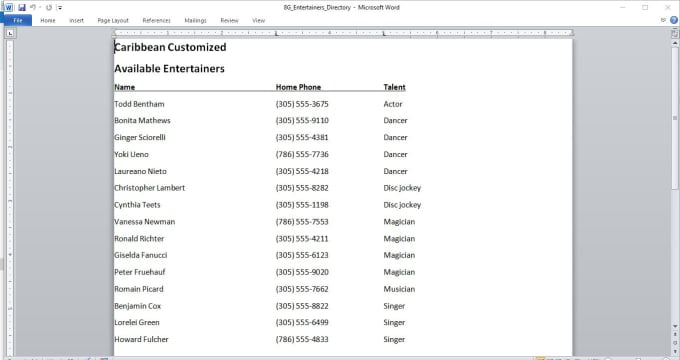Click phone number (305) 555-4381
680x360 pixels.
click(x=302, y=137)
